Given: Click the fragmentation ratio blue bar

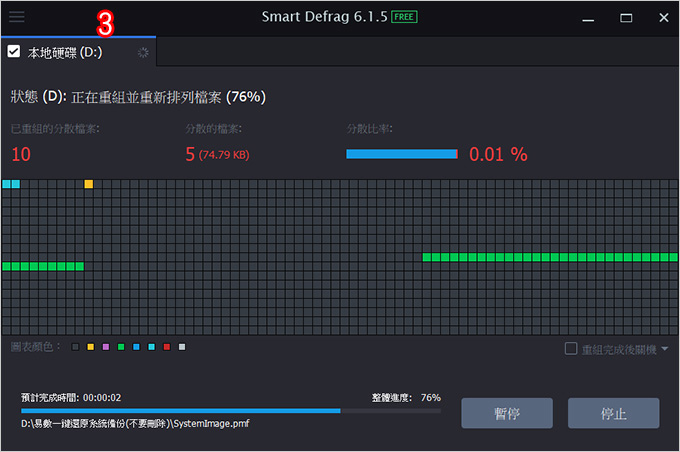Looking at the screenshot, I should click(402, 154).
